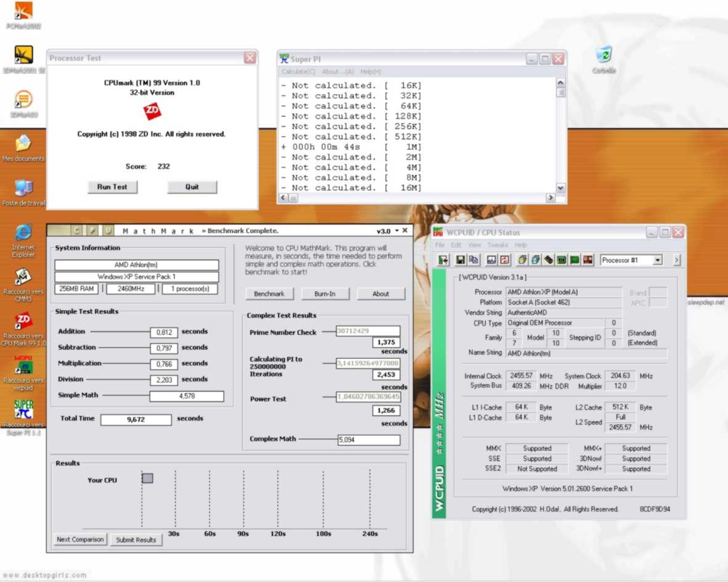Open the Help(H) menu in Super PI

click(x=371, y=72)
